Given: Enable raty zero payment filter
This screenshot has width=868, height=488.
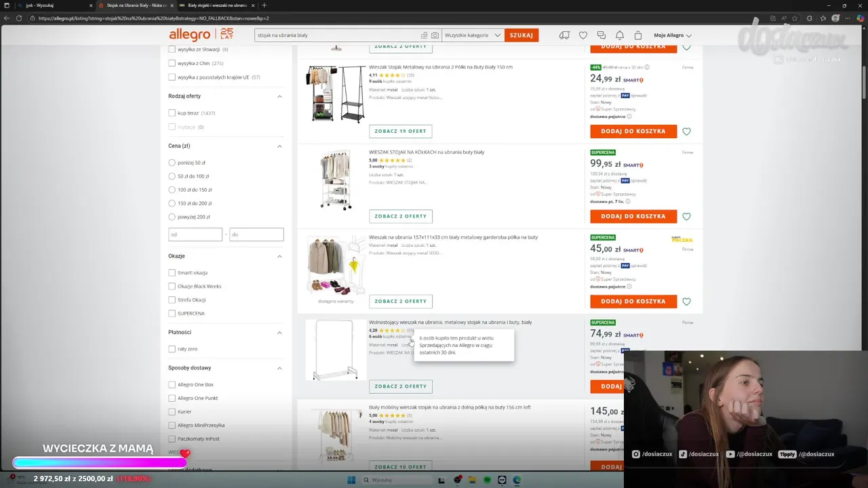Looking at the screenshot, I should 172,349.
